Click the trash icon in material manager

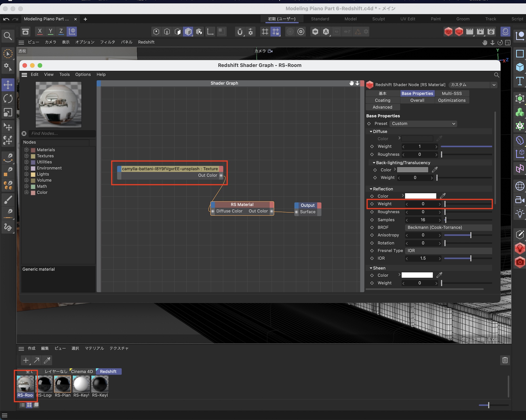505,360
